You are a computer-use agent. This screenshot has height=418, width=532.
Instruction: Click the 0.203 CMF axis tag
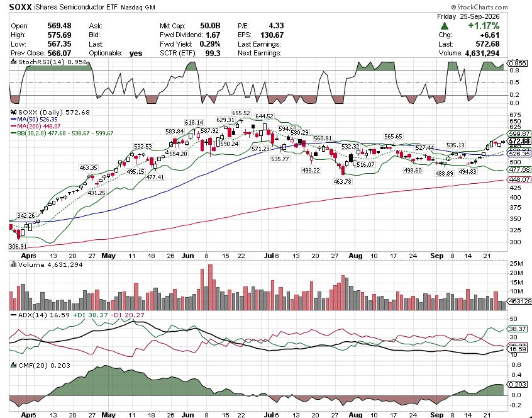coord(518,384)
